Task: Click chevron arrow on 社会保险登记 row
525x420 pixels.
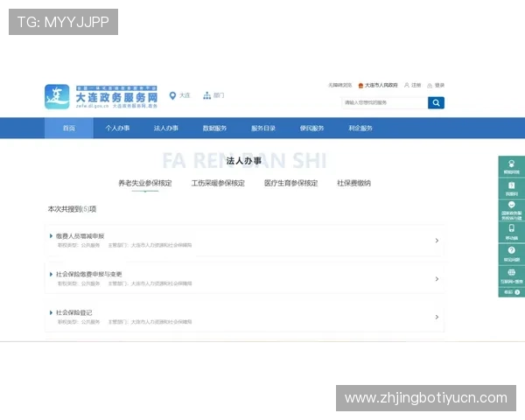Action: point(437,317)
